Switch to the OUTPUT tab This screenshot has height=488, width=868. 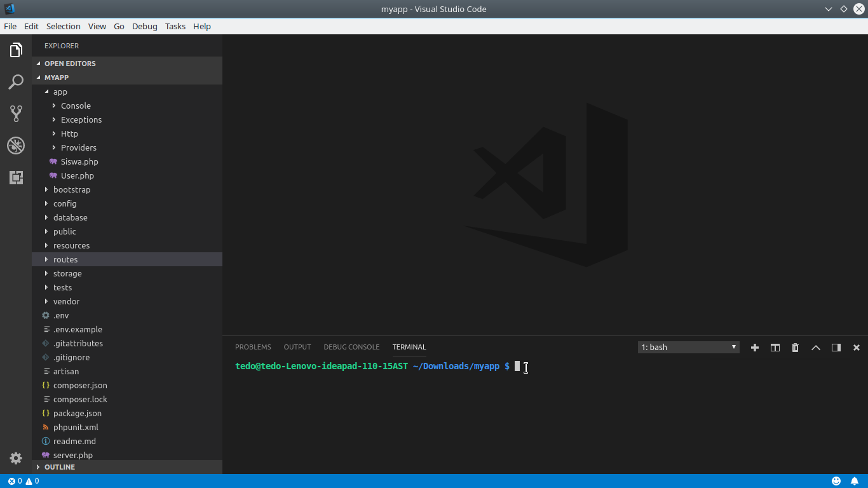[x=297, y=347]
